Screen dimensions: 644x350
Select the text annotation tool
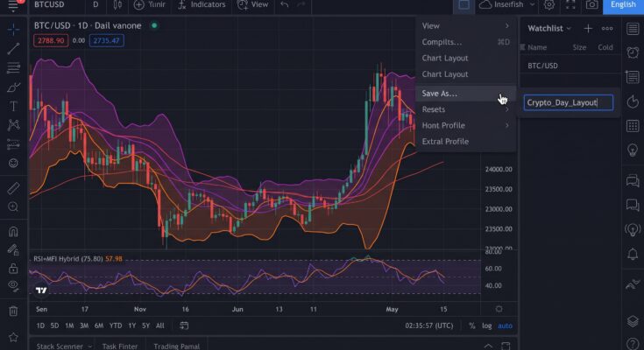[13, 106]
